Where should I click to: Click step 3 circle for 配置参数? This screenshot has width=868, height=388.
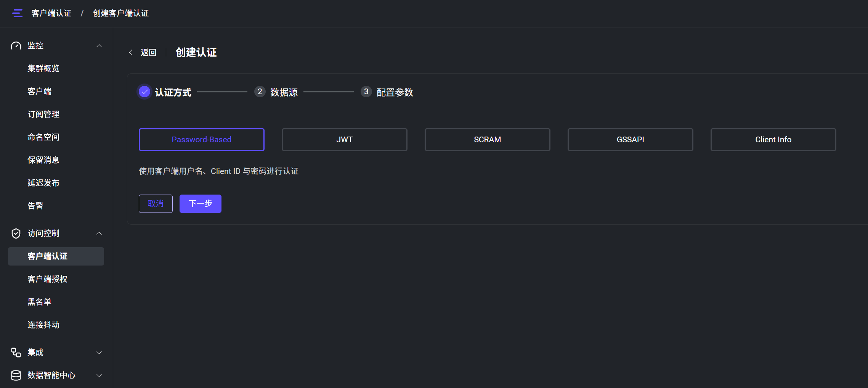pyautogui.click(x=366, y=92)
